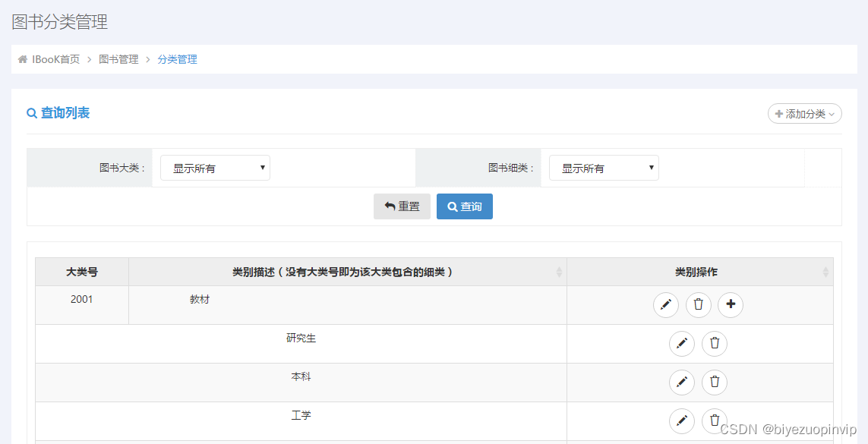Image resolution: width=868 pixels, height=444 pixels.
Task: Click edit pencil for 研究生 row
Action: point(682,344)
